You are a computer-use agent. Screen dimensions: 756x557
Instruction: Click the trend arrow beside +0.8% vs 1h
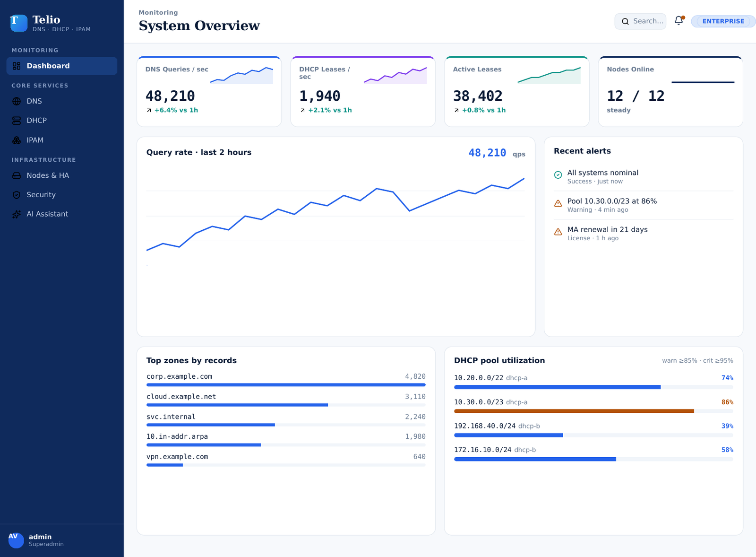click(456, 110)
